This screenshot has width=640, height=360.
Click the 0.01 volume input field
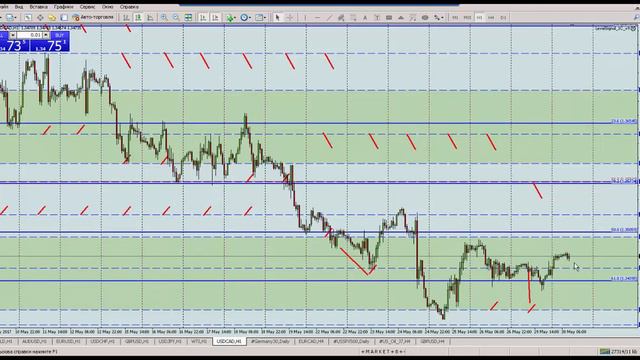(29, 36)
